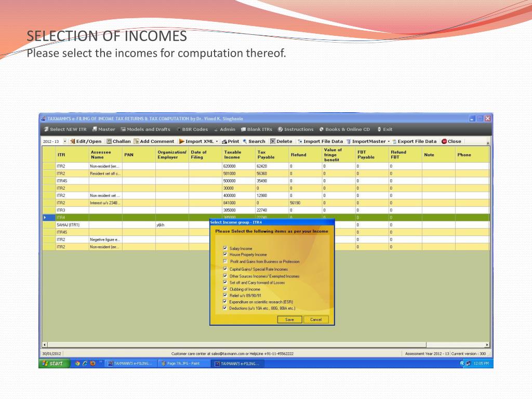Image resolution: width=532 pixels, height=399 pixels.
Task: Click the Import XML toolbar icon
Action: coord(182,141)
